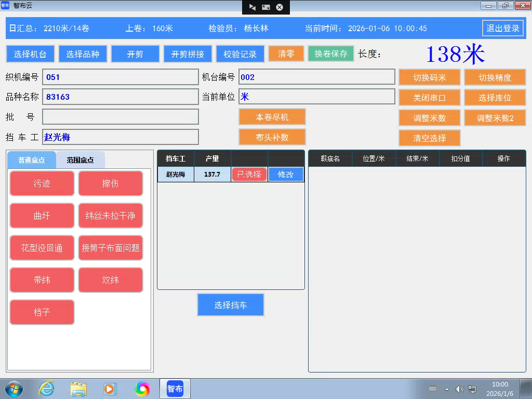This screenshot has width=532, height=399.
Task: Click 调整米数 to adjust the meter count
Action: [x=429, y=117]
